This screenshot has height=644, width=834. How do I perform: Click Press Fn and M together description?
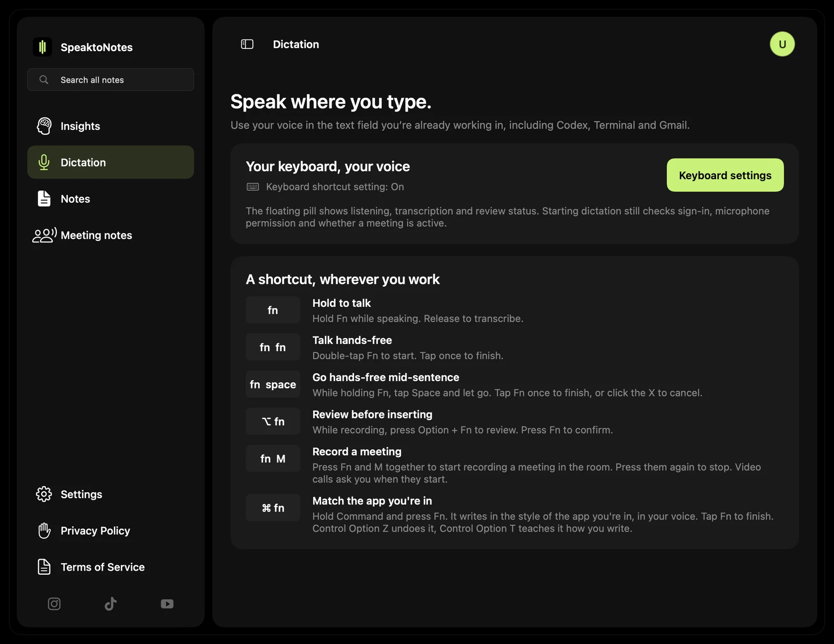537,473
